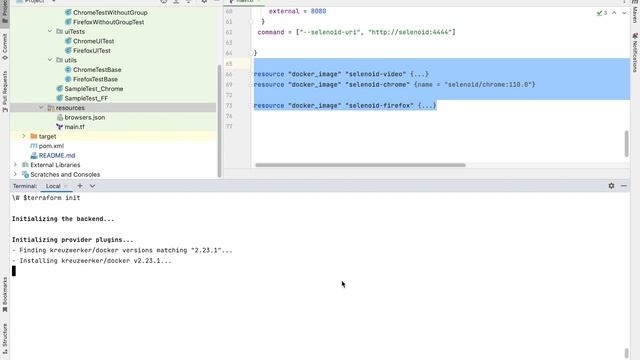Click the '--selenoid-uri' command code line
The width and height of the screenshot is (640, 360).
point(357,32)
